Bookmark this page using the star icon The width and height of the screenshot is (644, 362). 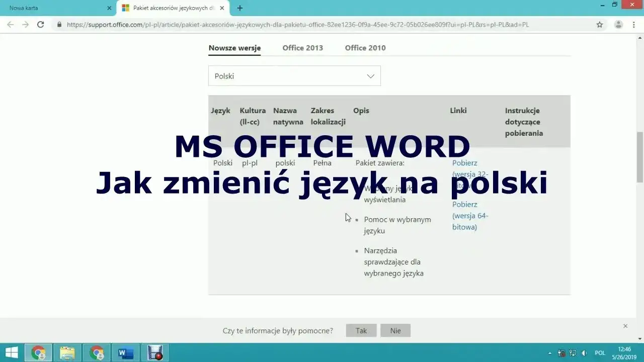pos(599,24)
